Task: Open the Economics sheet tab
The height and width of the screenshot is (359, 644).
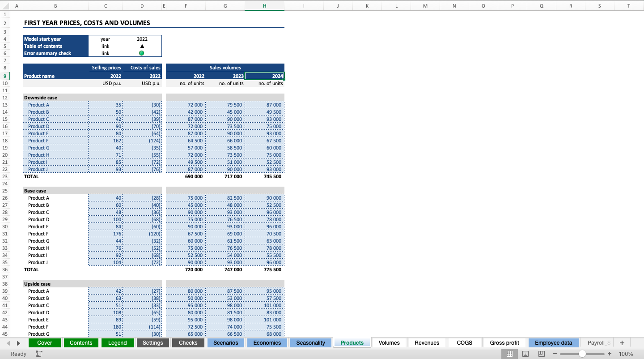Action: coord(267,343)
